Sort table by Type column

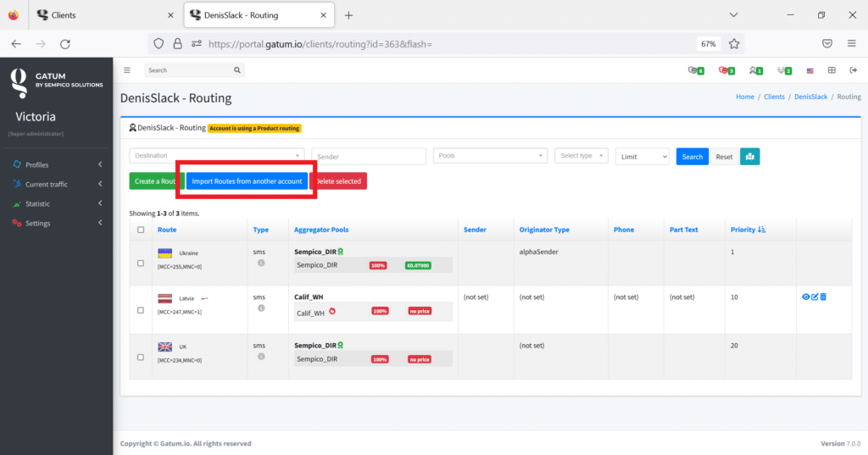coord(261,230)
